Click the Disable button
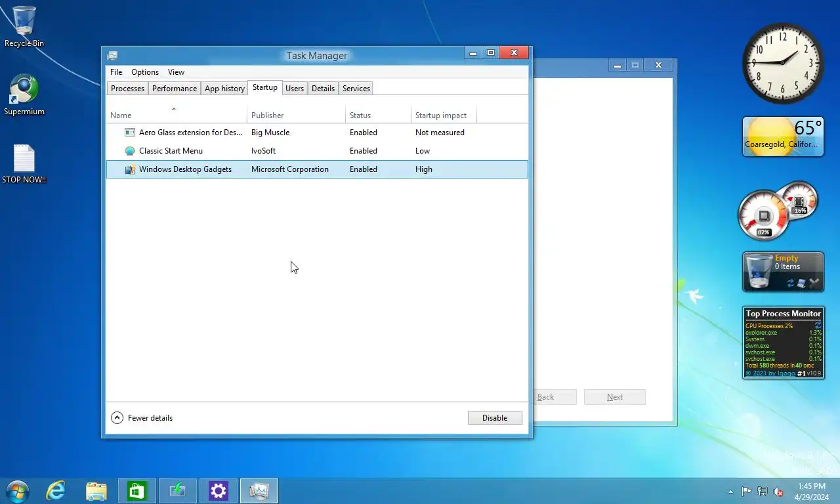The height and width of the screenshot is (504, 840). pos(495,418)
